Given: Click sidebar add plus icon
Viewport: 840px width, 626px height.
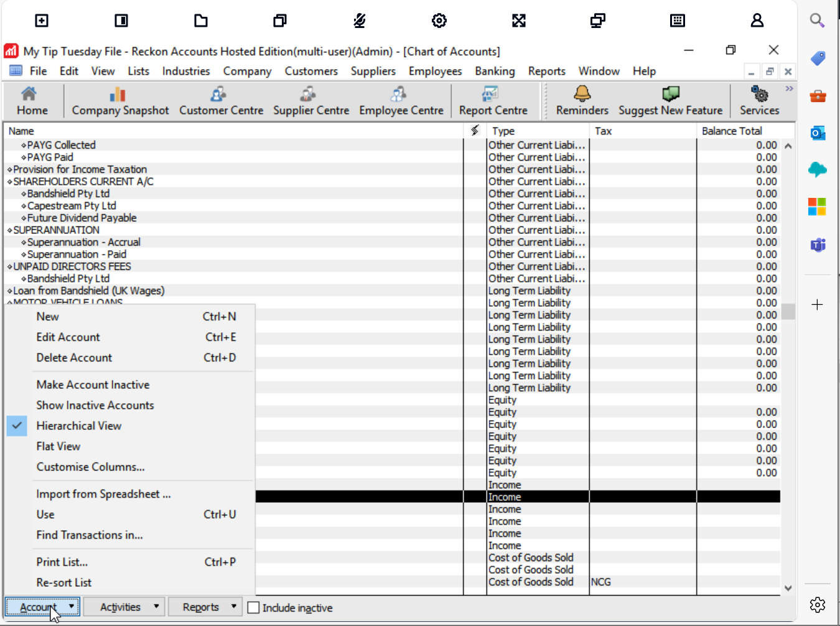Looking at the screenshot, I should click(x=818, y=304).
